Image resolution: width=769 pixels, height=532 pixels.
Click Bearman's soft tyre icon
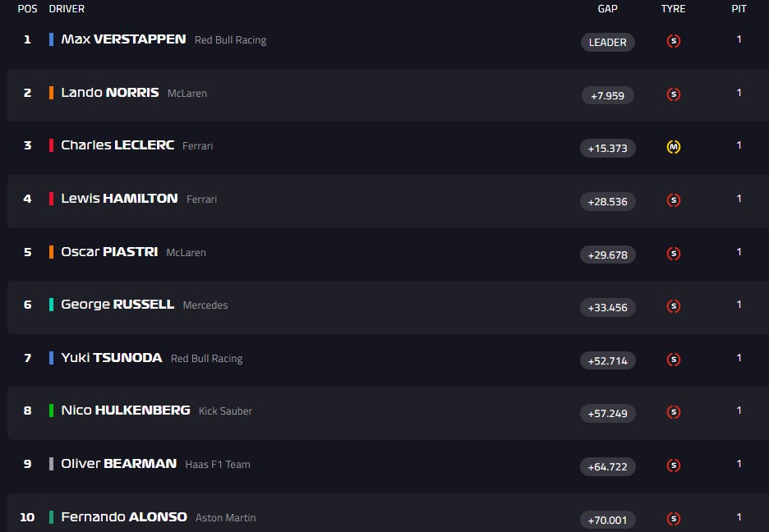674,465
